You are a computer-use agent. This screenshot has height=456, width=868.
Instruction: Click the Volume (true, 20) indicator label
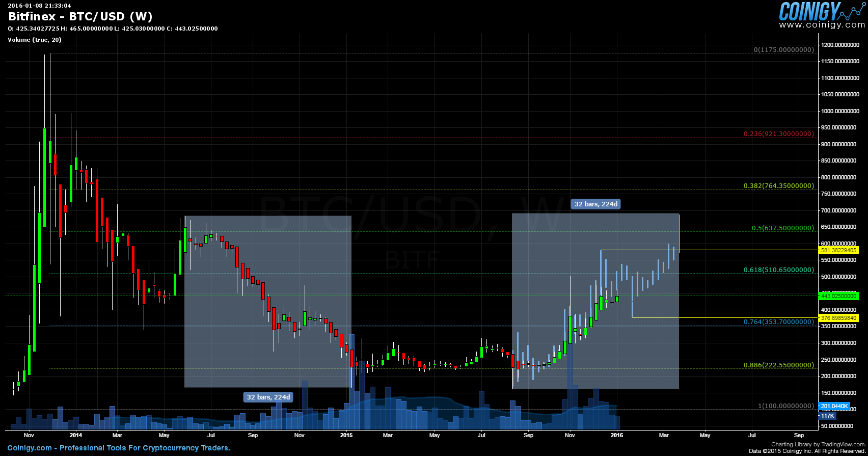point(35,40)
